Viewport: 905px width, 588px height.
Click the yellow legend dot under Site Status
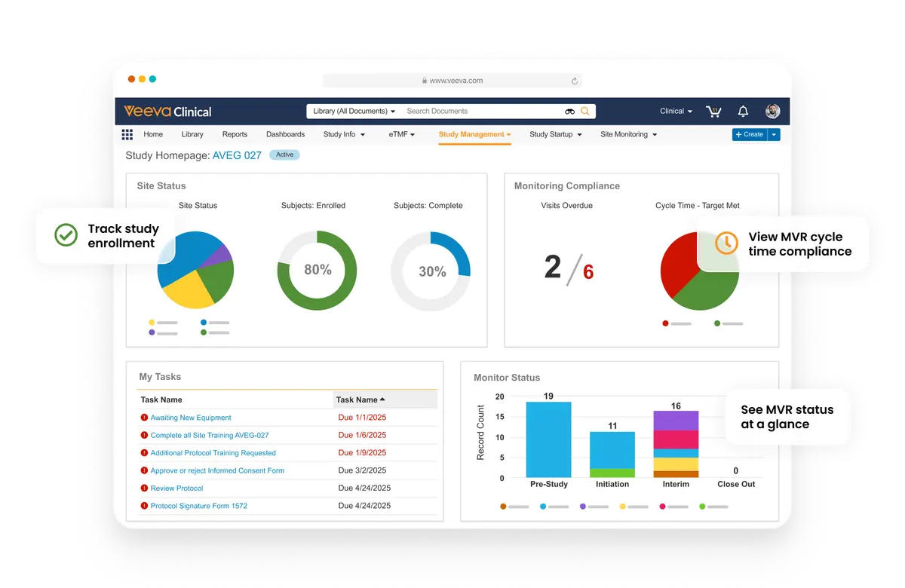coord(152,323)
